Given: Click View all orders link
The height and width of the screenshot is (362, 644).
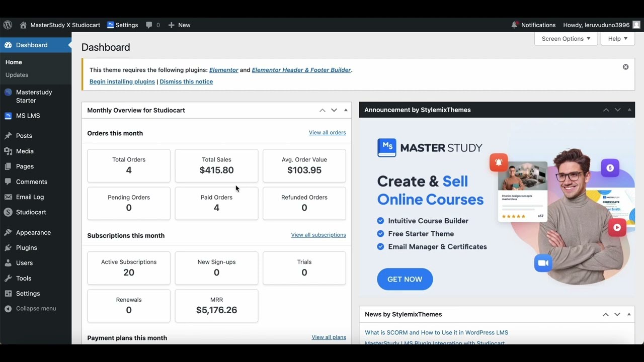Looking at the screenshot, I should (328, 133).
